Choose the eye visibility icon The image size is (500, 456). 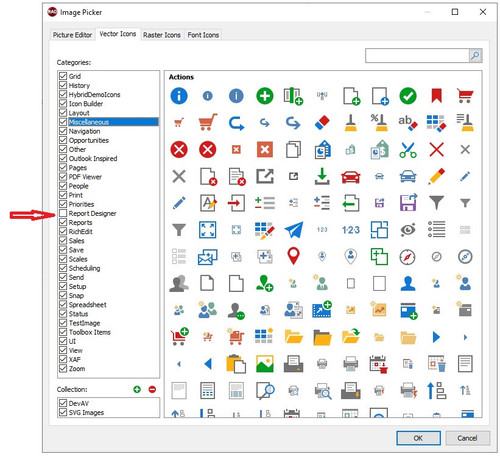pos(408,230)
